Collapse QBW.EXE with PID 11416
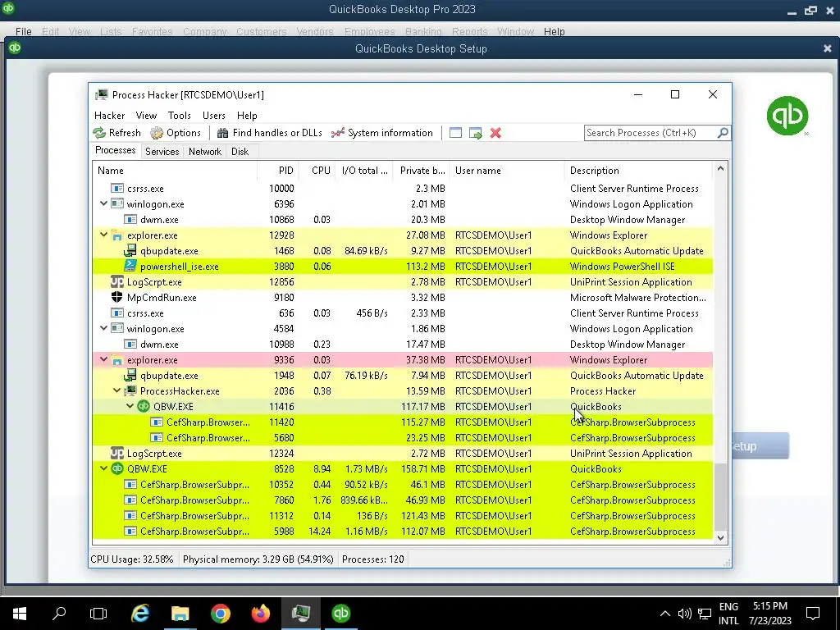Screen dimensions: 840x630 pos(130,406)
